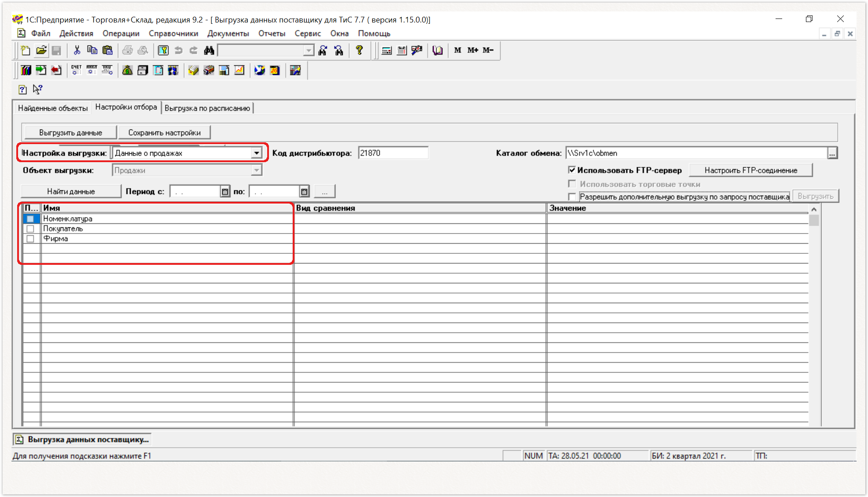The image size is (868, 497).
Task: Open the Отчеты menu
Action: click(272, 33)
